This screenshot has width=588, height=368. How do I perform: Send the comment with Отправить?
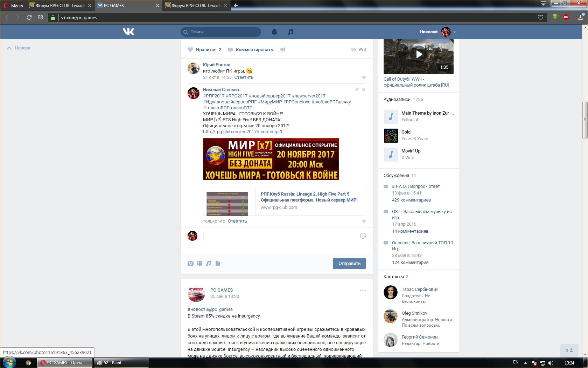(x=349, y=264)
